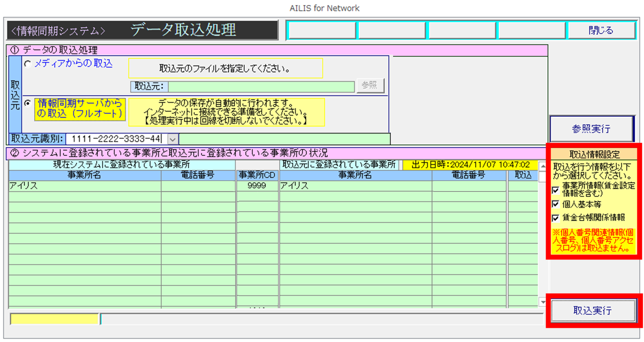Viewport: 644px width, 342px height.
Task: Toggle the 賃金台帳関係情報 checkbox
Action: point(555,218)
